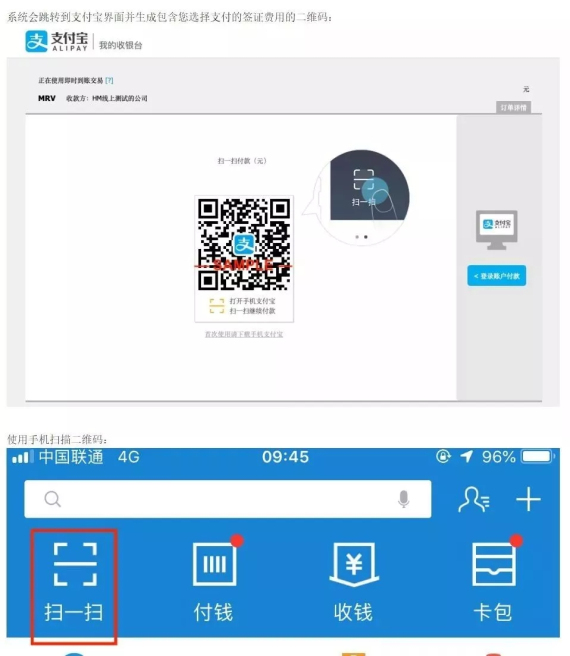
Task: Click inside the Alipay search field
Action: 228,499
